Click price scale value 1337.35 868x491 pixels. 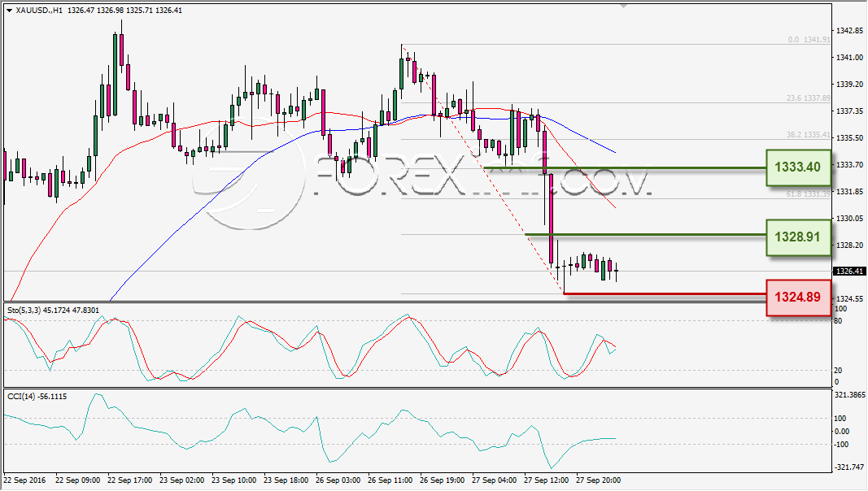(850, 111)
